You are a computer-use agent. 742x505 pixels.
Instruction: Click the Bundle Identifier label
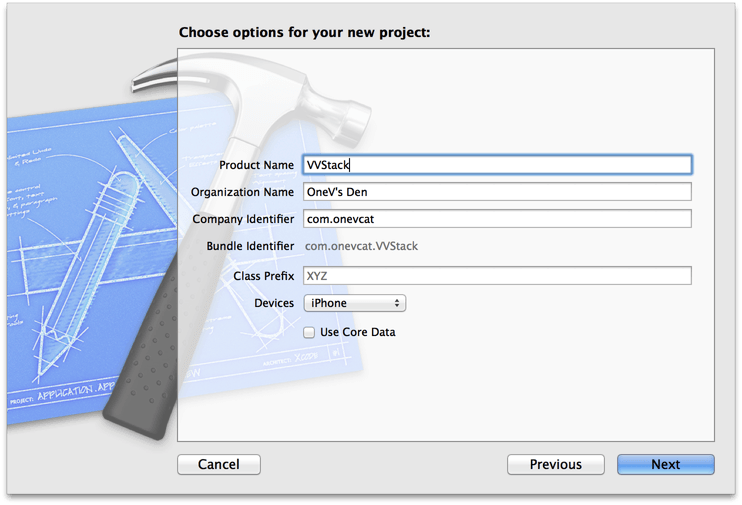point(250,246)
